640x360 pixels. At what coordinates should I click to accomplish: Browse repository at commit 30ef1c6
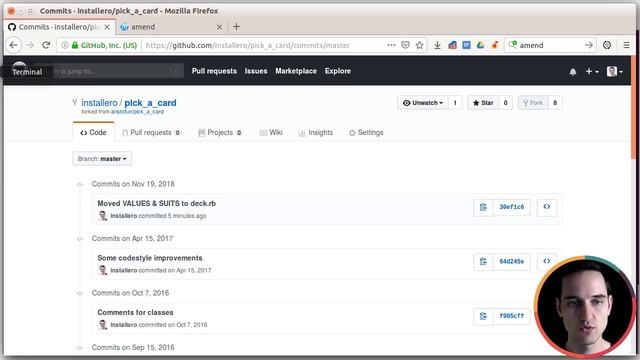(547, 207)
